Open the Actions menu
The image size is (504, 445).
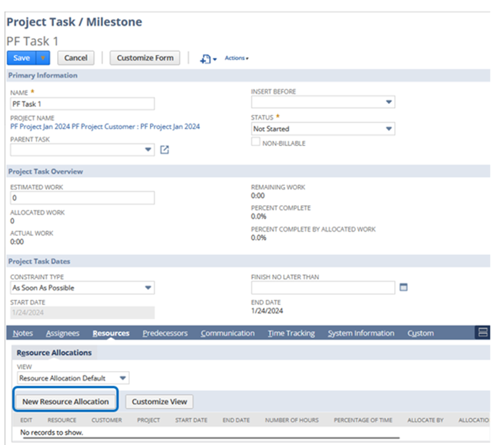pos(237,58)
